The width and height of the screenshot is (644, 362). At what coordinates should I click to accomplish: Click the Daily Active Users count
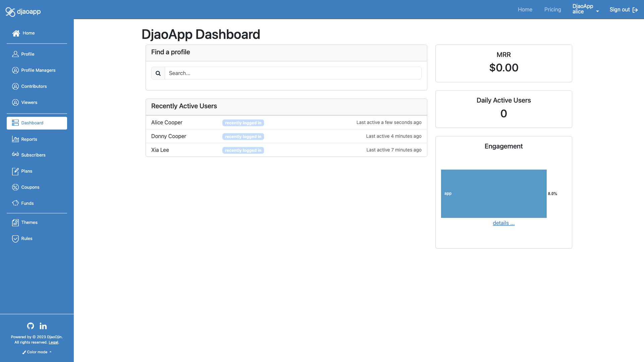(x=503, y=114)
